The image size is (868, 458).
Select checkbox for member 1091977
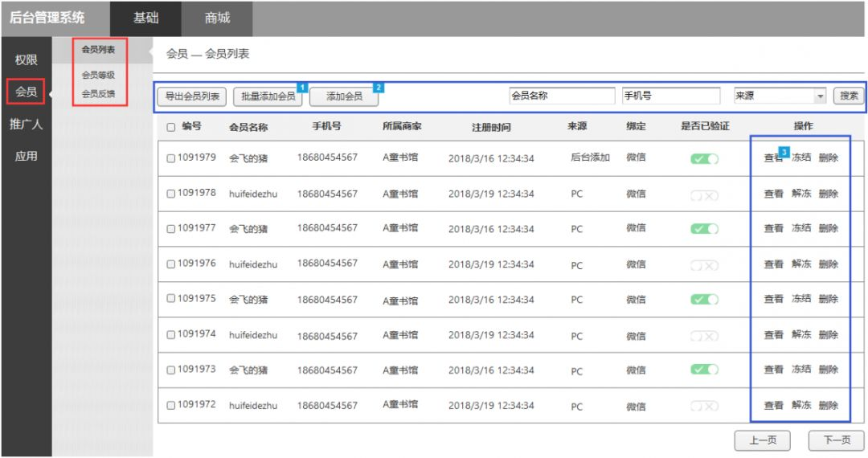coord(171,229)
